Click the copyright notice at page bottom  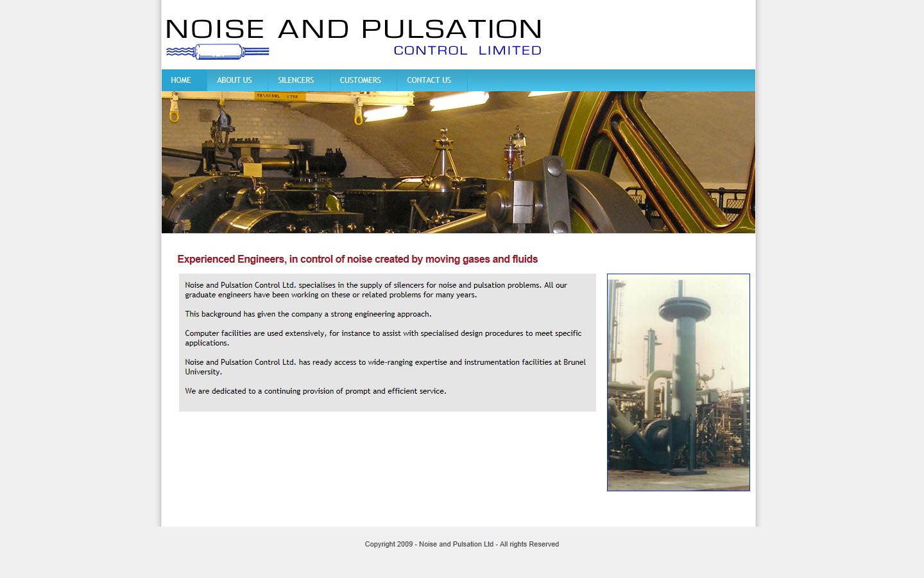coord(461,543)
